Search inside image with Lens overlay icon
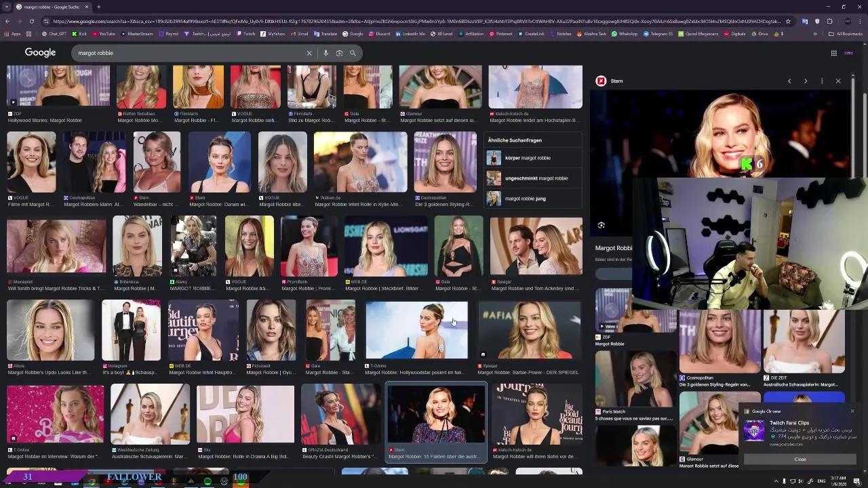Image resolution: width=868 pixels, height=488 pixels. point(601,225)
